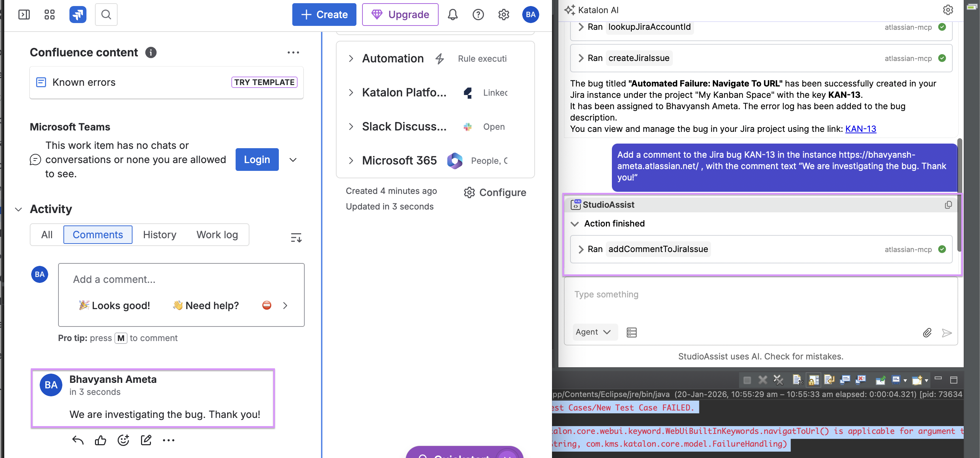Open the KAN-13 Jira issue link
This screenshot has width=980, height=458.
[861, 129]
